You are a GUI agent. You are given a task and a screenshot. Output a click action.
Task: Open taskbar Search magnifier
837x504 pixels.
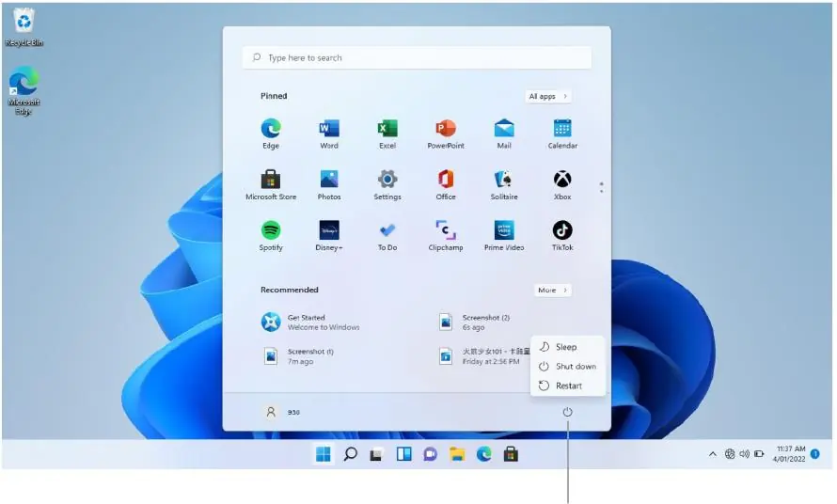350,454
